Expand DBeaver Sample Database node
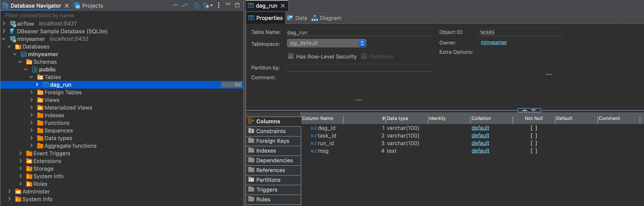Screen dimensions: 644x206 (x=4, y=31)
